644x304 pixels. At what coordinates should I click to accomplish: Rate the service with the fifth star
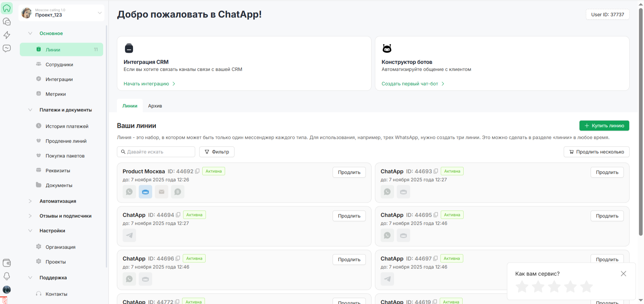click(587, 287)
